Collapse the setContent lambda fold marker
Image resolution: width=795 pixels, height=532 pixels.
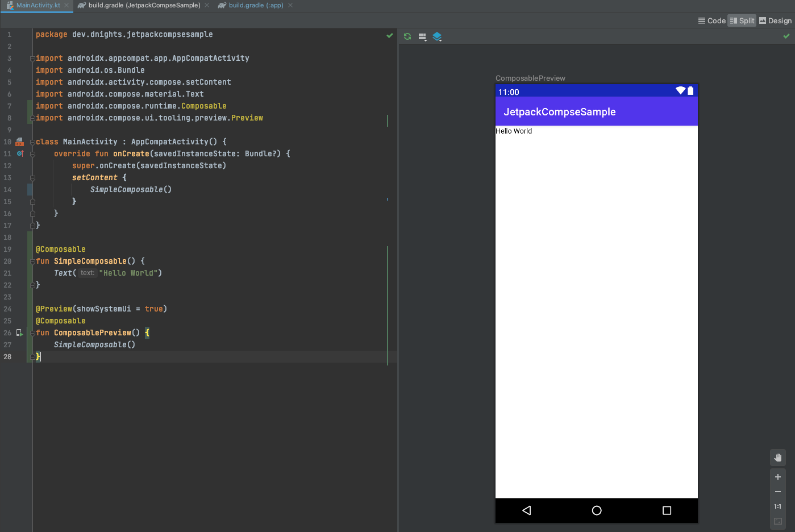click(x=32, y=178)
